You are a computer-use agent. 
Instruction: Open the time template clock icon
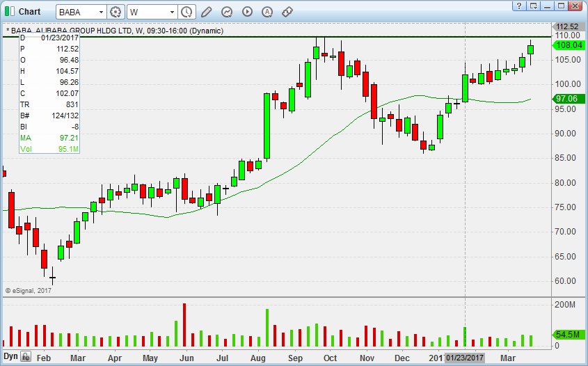pos(186,12)
